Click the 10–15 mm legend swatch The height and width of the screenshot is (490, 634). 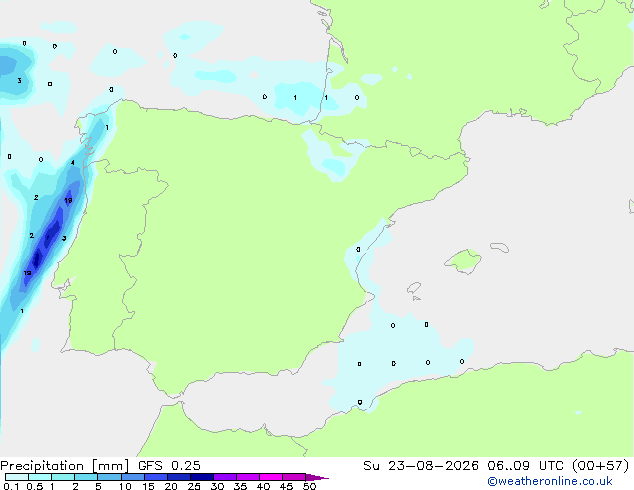132,477
